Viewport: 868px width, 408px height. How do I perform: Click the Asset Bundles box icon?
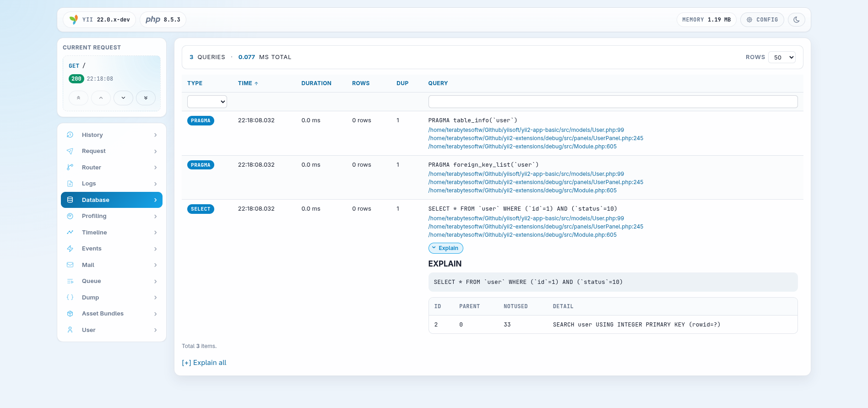pos(70,314)
